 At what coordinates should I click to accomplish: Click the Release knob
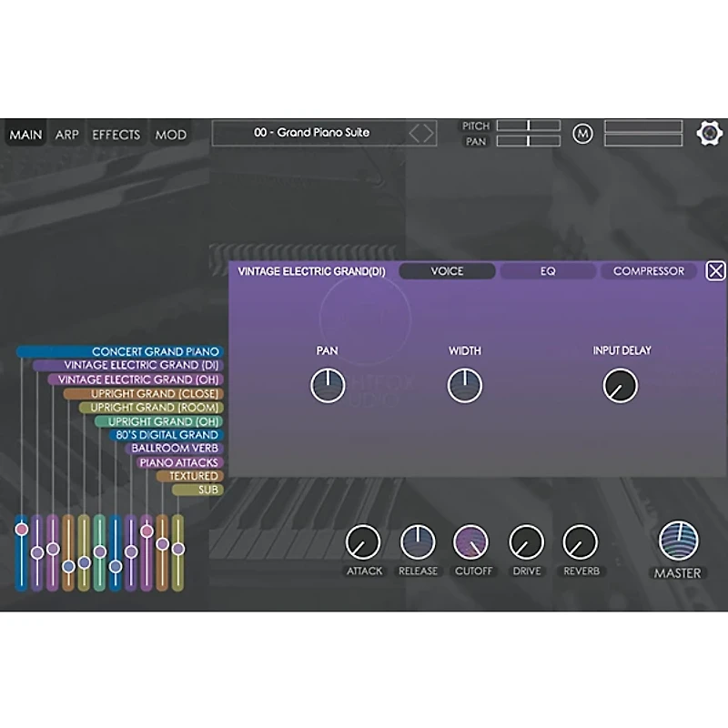[417, 543]
